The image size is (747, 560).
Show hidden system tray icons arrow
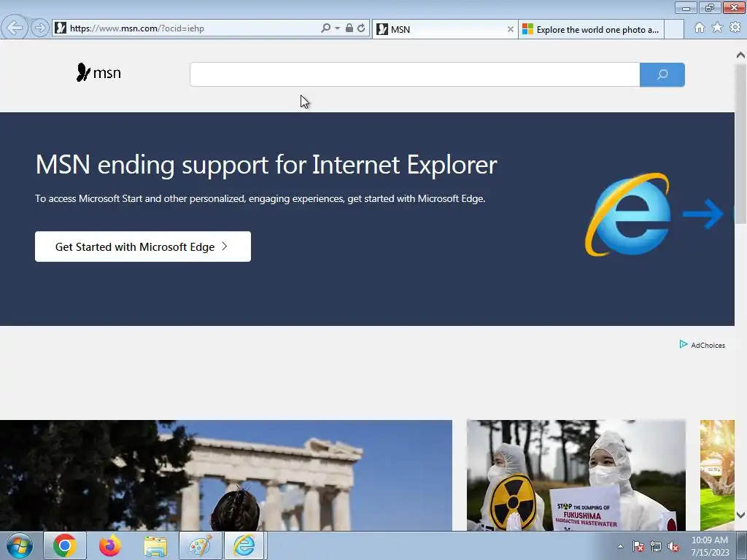pos(620,547)
